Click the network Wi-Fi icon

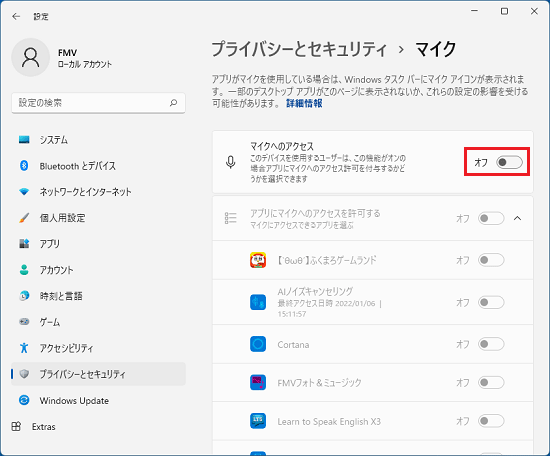click(x=24, y=192)
